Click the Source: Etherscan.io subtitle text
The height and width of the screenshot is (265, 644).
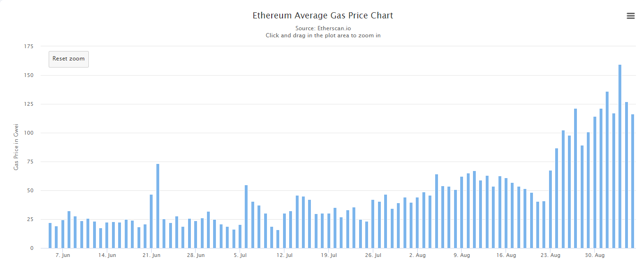(323, 28)
